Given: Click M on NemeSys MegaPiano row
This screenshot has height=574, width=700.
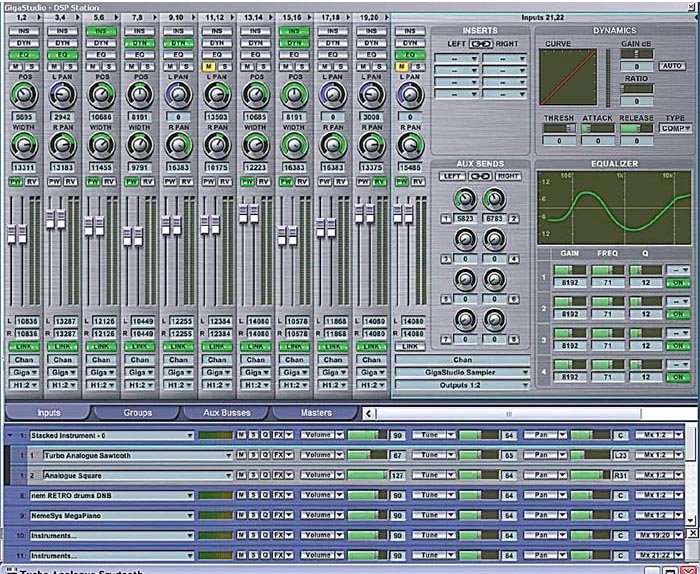Looking at the screenshot, I should (x=241, y=515).
